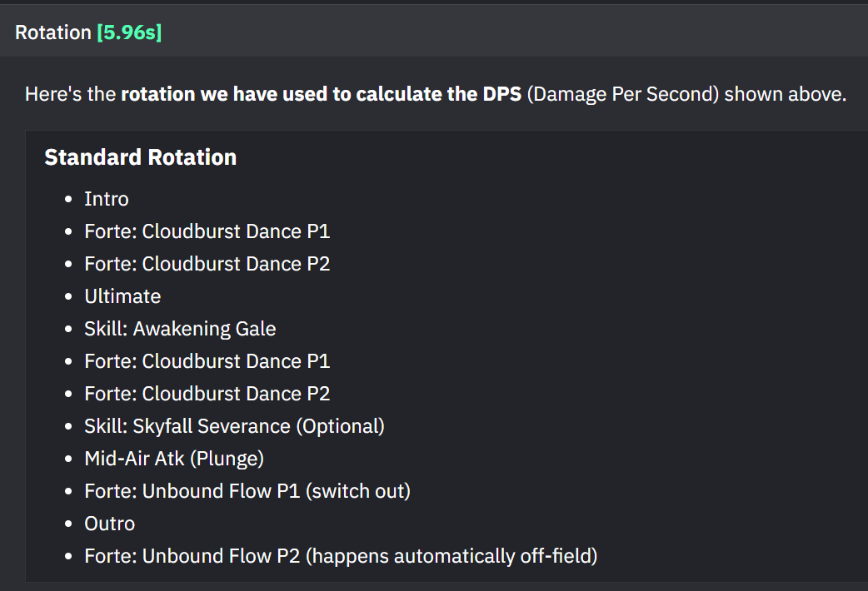Click the green 5.96s rotation time
Viewport: 868px width, 591px height.
click(x=130, y=32)
